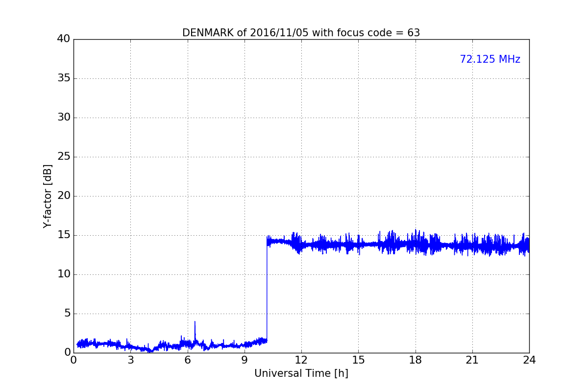Click the y-axis tick label '35'

pyautogui.click(x=64, y=78)
